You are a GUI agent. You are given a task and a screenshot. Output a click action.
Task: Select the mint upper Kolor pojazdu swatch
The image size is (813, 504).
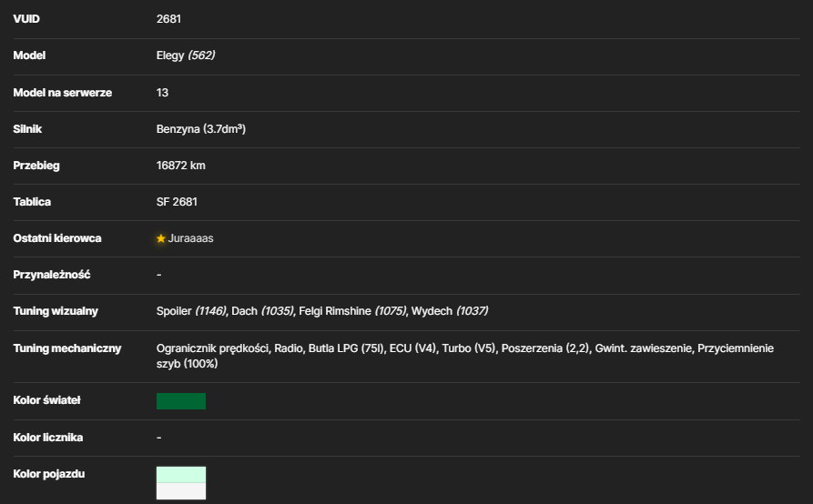point(181,475)
